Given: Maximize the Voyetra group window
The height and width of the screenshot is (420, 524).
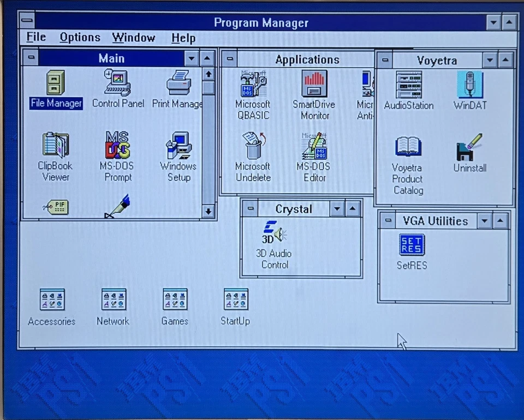Looking at the screenshot, I should (505, 61).
